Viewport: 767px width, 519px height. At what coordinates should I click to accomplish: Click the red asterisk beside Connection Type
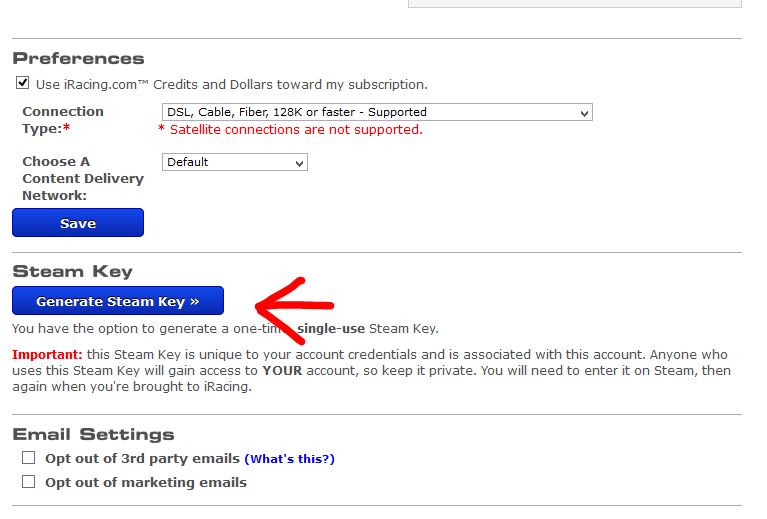pyautogui.click(x=67, y=129)
